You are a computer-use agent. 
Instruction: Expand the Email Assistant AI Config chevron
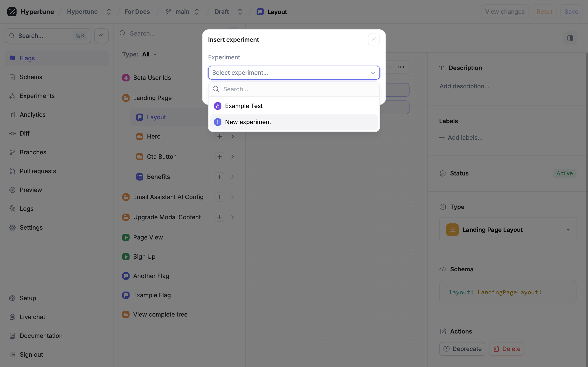tap(232, 197)
